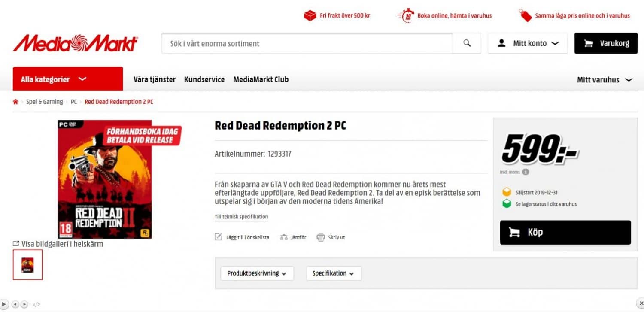Click the shopping cart icon in Varukorg
Screen dimensions: 644x312
589,43
